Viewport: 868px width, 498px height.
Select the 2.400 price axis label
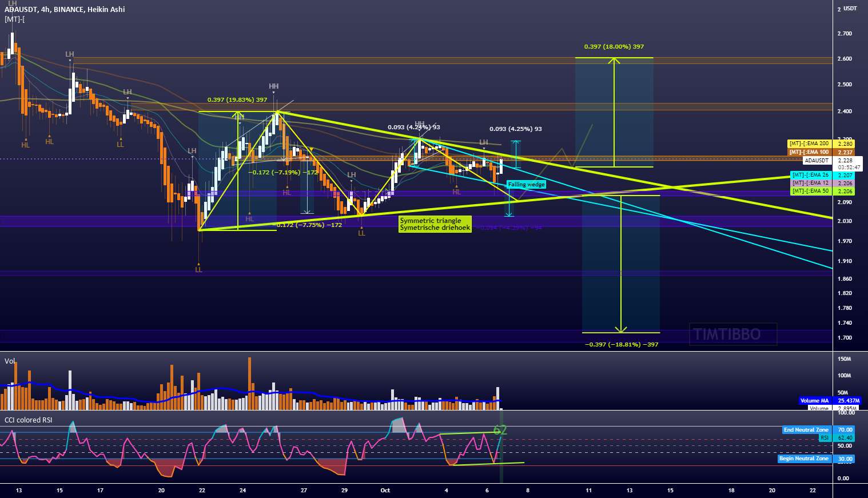pyautogui.click(x=845, y=111)
